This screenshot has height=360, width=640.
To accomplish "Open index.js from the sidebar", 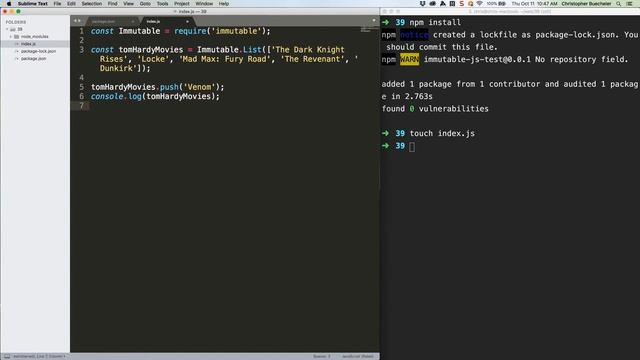I will pyautogui.click(x=28, y=44).
